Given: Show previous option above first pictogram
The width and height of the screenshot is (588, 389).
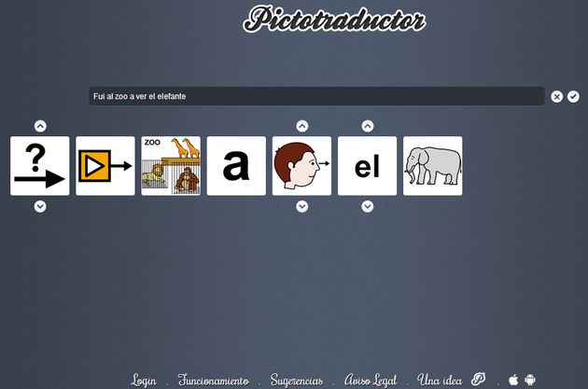Looking at the screenshot, I should (40, 126).
